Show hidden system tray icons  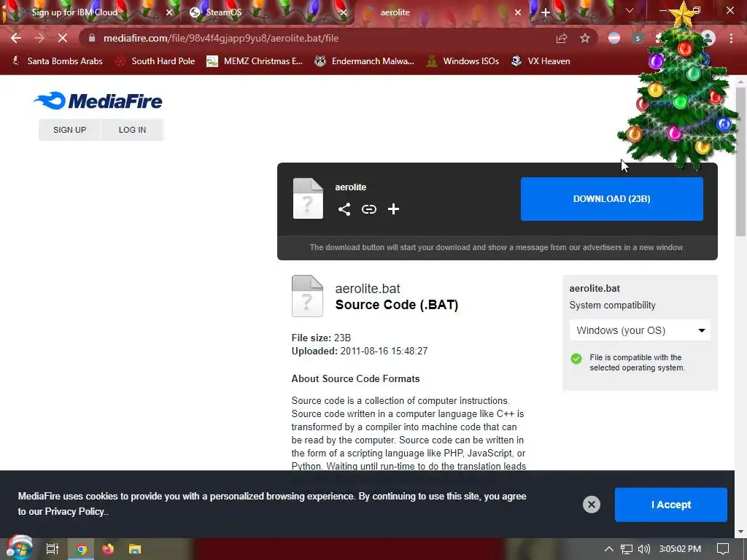point(609,549)
